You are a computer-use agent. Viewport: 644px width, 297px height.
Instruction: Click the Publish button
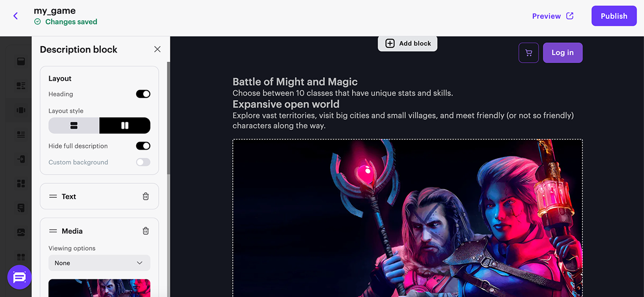(614, 16)
